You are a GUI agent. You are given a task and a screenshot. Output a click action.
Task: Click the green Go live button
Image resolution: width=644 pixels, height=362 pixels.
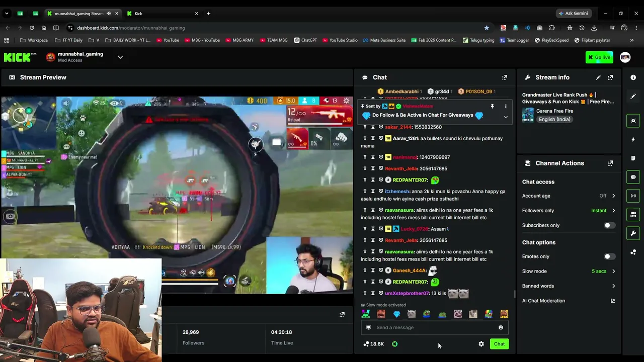tap(599, 57)
